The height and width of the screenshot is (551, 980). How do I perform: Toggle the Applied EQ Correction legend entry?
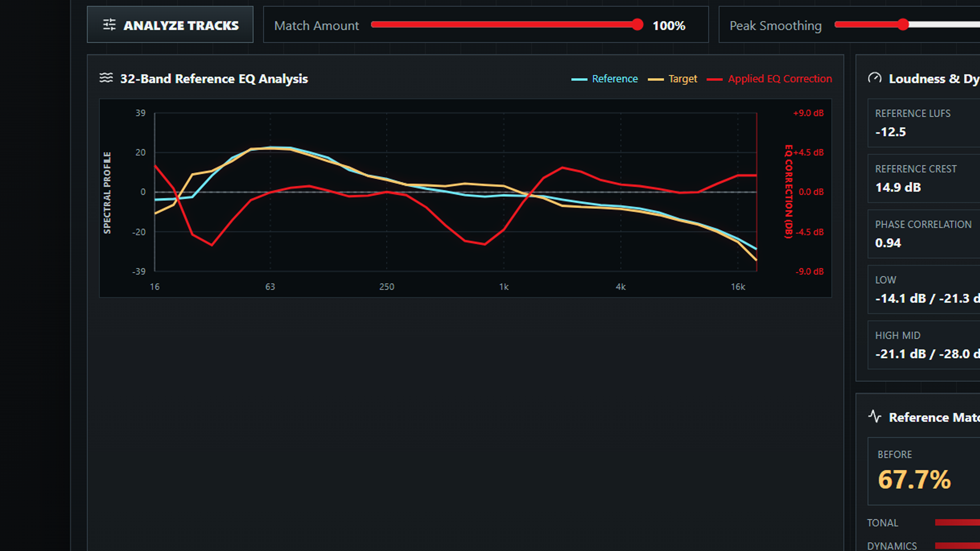click(x=769, y=79)
